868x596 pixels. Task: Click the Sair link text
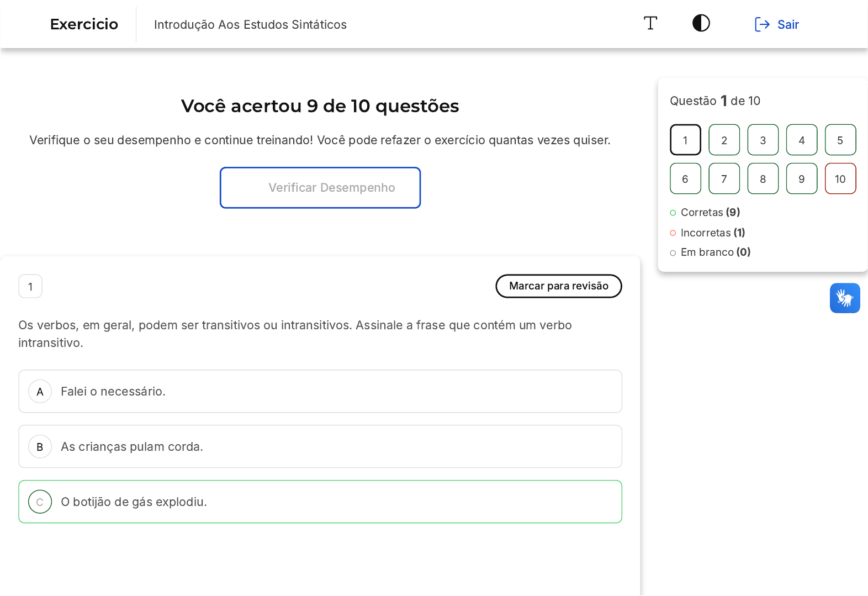point(788,24)
